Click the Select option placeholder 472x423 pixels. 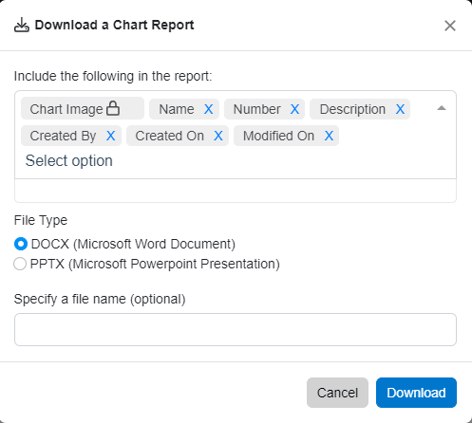(69, 161)
